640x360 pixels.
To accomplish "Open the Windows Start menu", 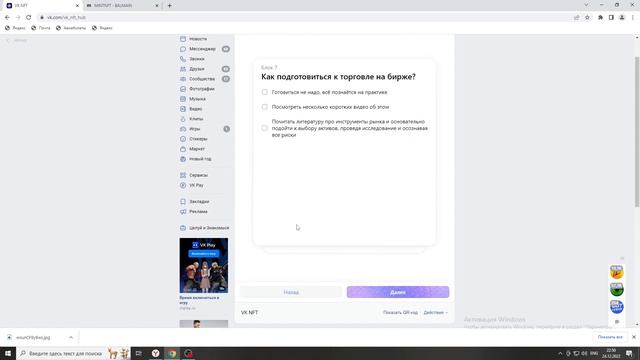I will coord(8,353).
